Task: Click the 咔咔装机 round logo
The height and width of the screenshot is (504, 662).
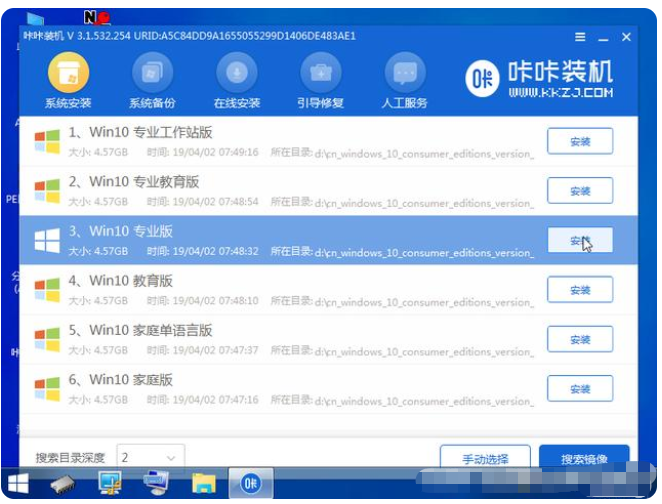Action: click(x=482, y=79)
